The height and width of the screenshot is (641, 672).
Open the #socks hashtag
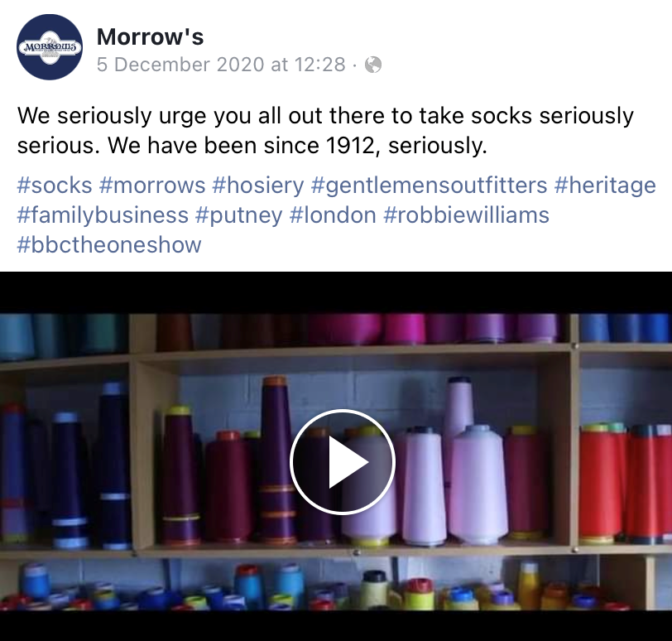coord(55,186)
